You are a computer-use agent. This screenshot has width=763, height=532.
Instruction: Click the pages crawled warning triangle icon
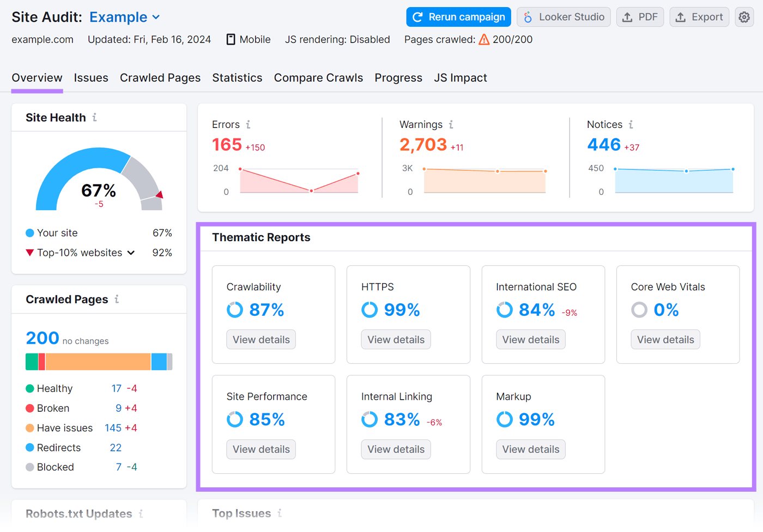tap(484, 40)
